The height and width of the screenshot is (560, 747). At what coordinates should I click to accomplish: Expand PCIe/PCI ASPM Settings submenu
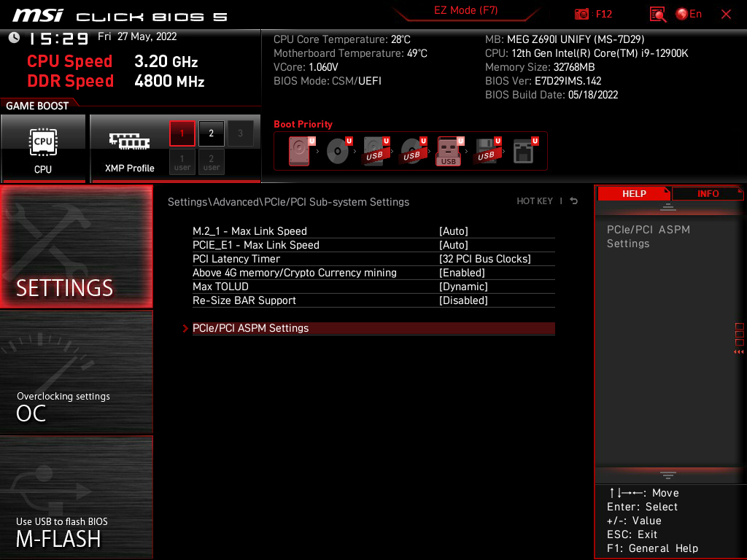coord(373,329)
